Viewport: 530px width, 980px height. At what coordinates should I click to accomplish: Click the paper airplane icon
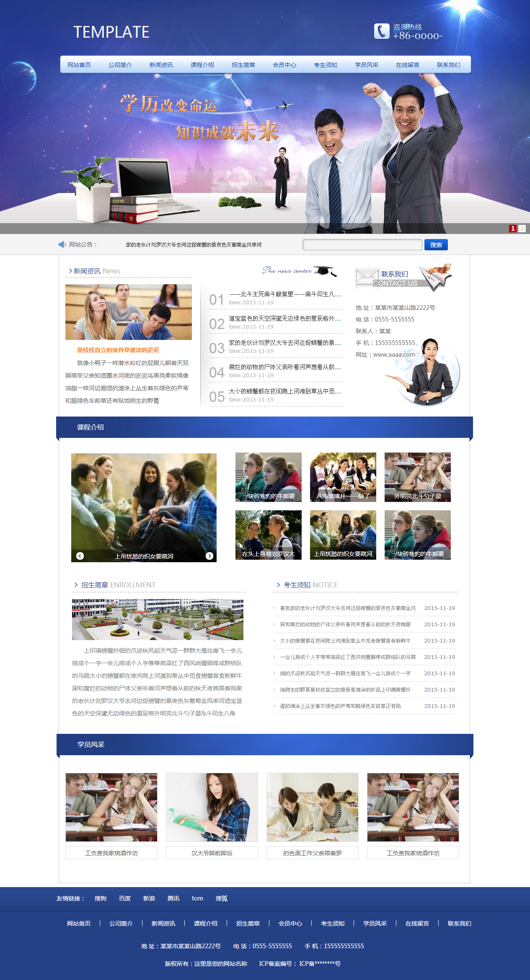(437, 276)
